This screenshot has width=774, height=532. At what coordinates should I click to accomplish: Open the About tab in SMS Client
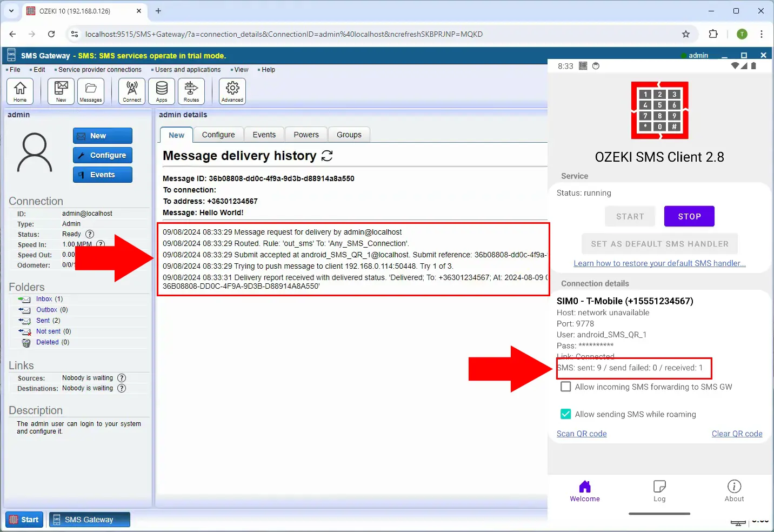pos(734,491)
